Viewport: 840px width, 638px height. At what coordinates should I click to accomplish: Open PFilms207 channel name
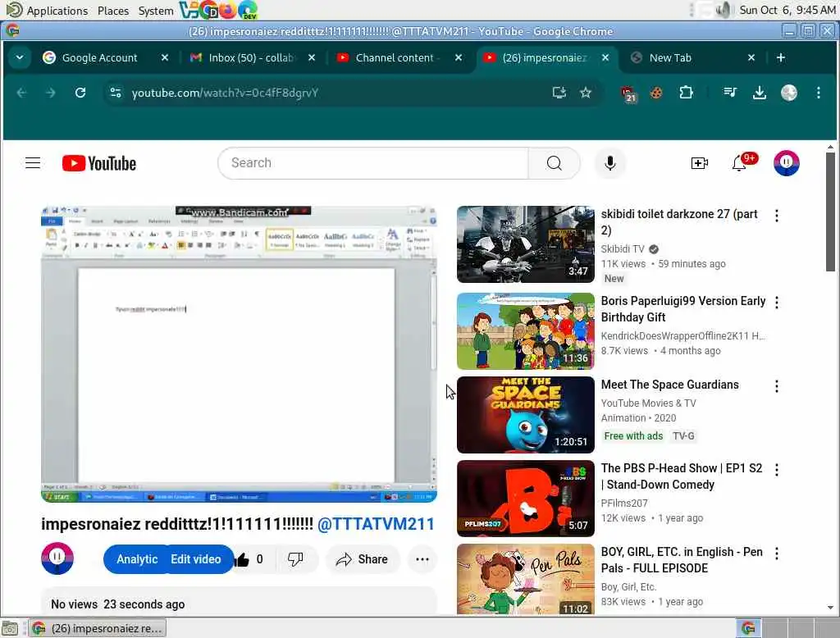click(x=624, y=503)
